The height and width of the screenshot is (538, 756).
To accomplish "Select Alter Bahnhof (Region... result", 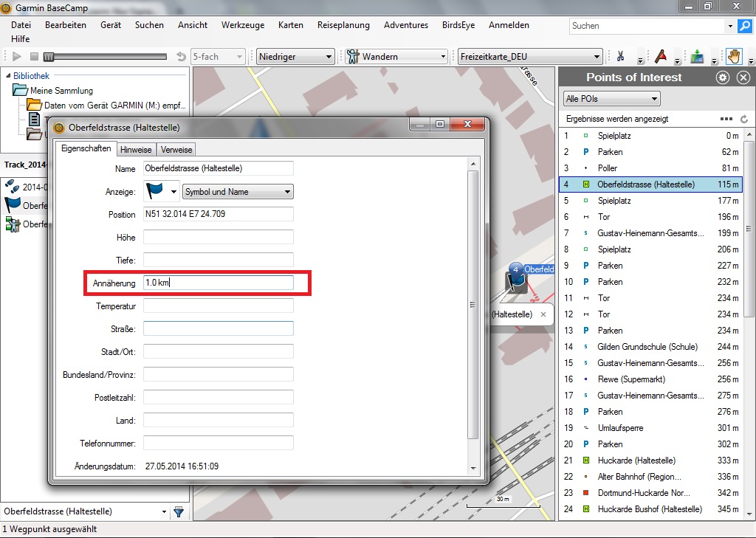I will click(651, 477).
